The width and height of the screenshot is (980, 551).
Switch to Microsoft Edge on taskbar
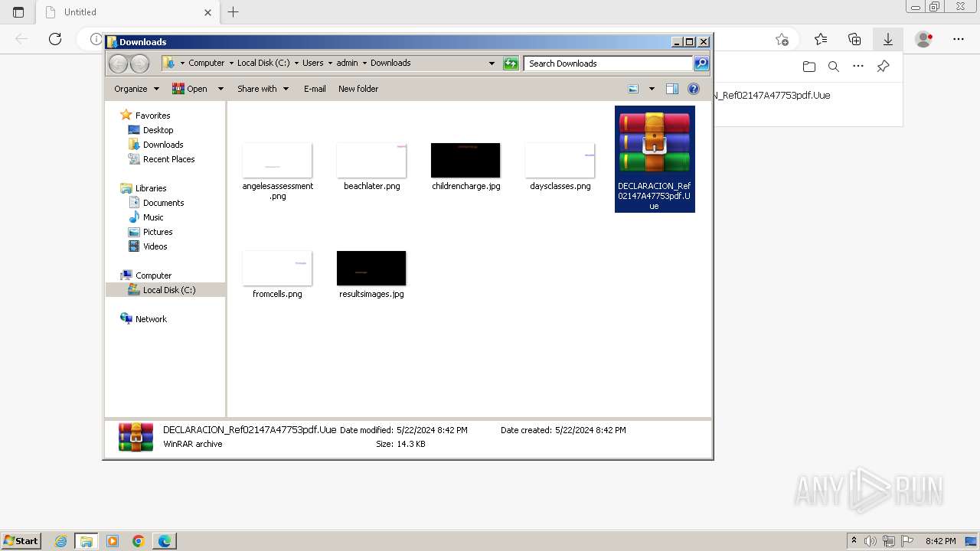pos(165,541)
